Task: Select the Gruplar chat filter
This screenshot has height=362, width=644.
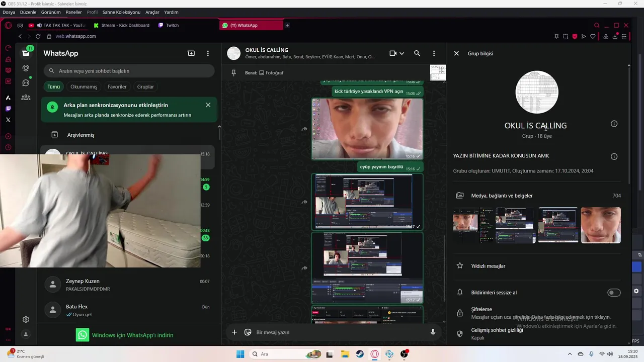Action: click(x=145, y=86)
